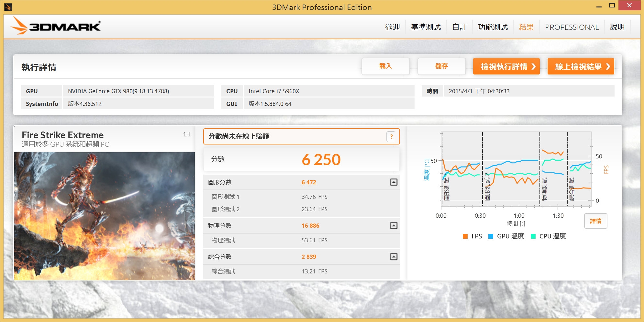The height and width of the screenshot is (322, 644).
Task: Click the 載入 load button
Action: click(386, 66)
